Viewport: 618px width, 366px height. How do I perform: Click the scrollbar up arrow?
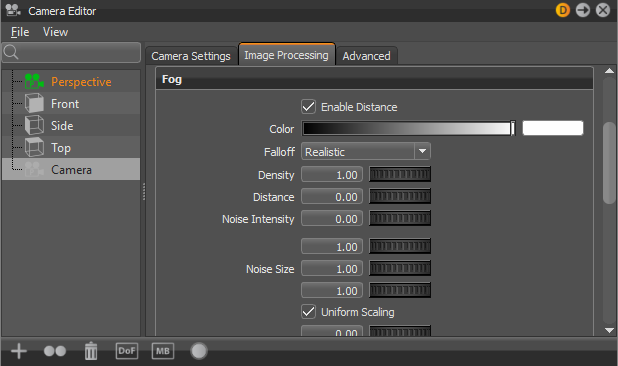click(x=609, y=71)
